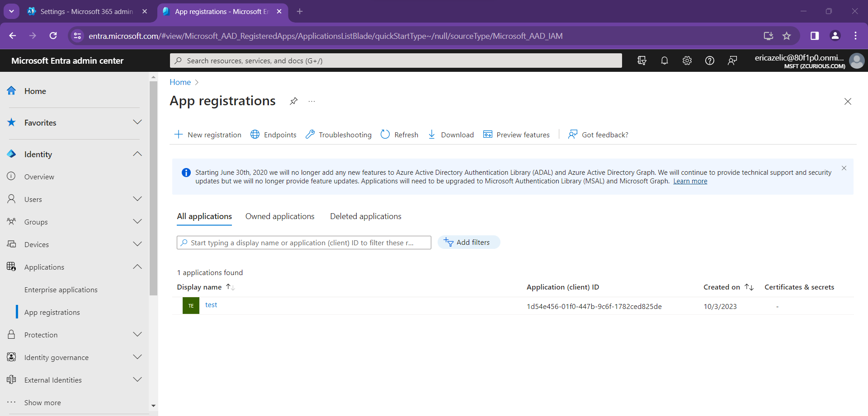
Task: Click the browser reload button
Action: point(53,36)
